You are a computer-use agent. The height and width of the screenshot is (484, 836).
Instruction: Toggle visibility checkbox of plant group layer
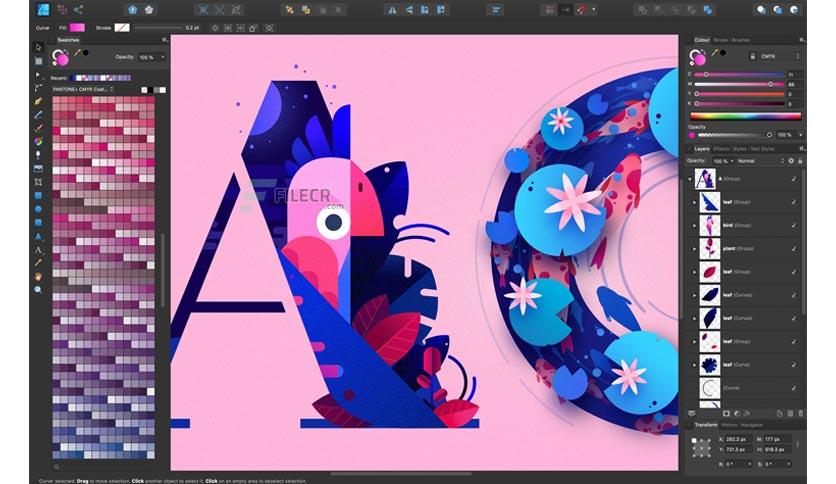click(x=794, y=249)
